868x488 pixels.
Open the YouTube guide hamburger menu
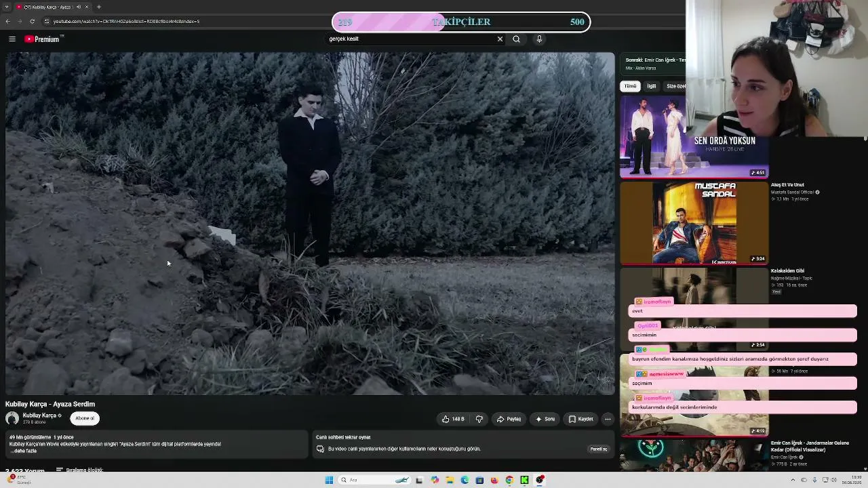coord(12,39)
